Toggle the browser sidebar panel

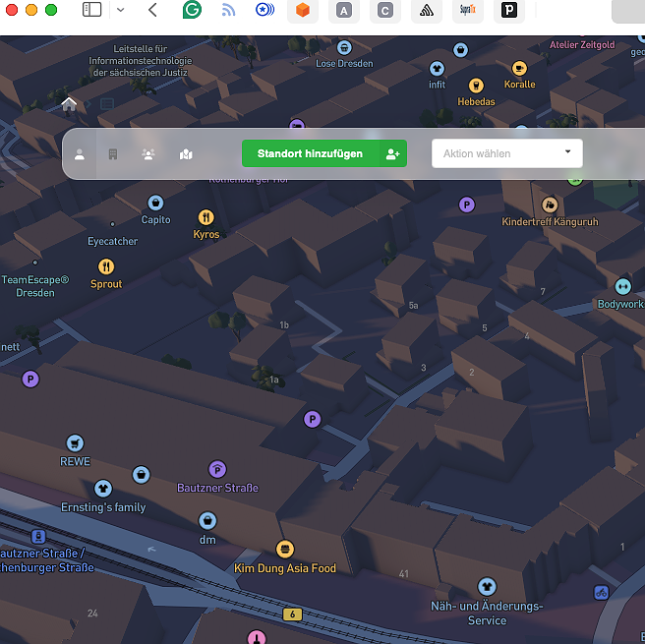[91, 11]
